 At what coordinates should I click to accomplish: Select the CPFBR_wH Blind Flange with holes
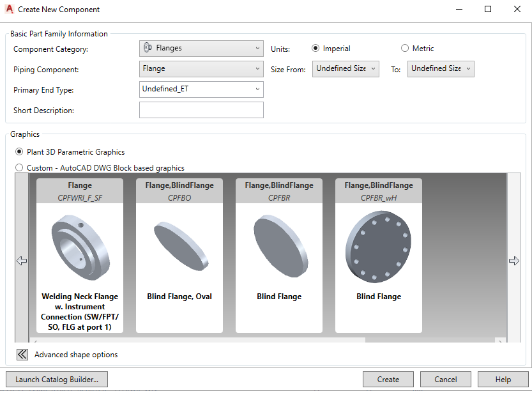(379, 256)
